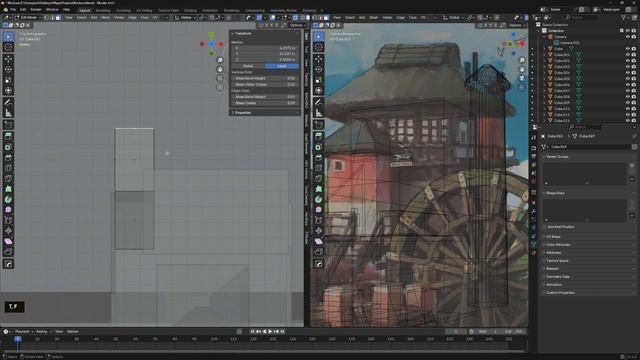Set Mean Bevel Weight vertex slider
The width and height of the screenshot is (640, 360).
(x=265, y=78)
